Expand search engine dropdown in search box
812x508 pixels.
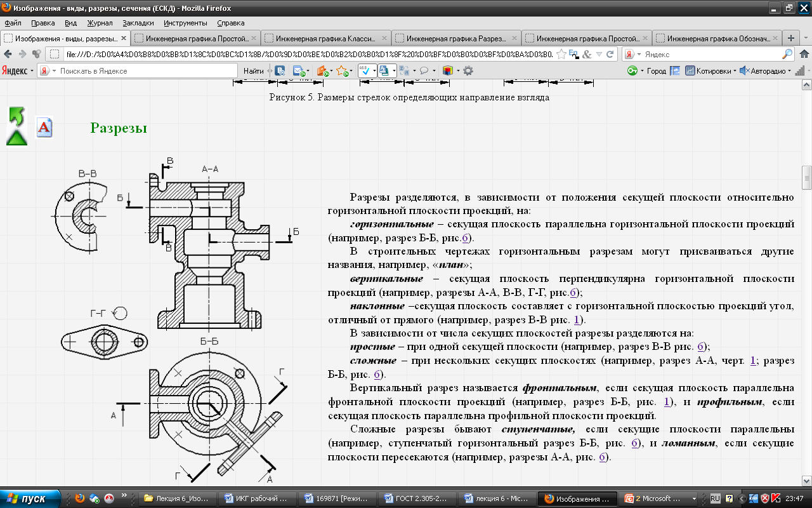click(x=638, y=55)
